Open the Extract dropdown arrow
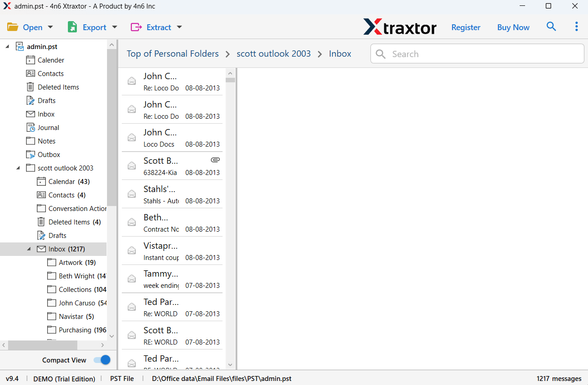This screenshot has height=385, width=588. coord(179,27)
